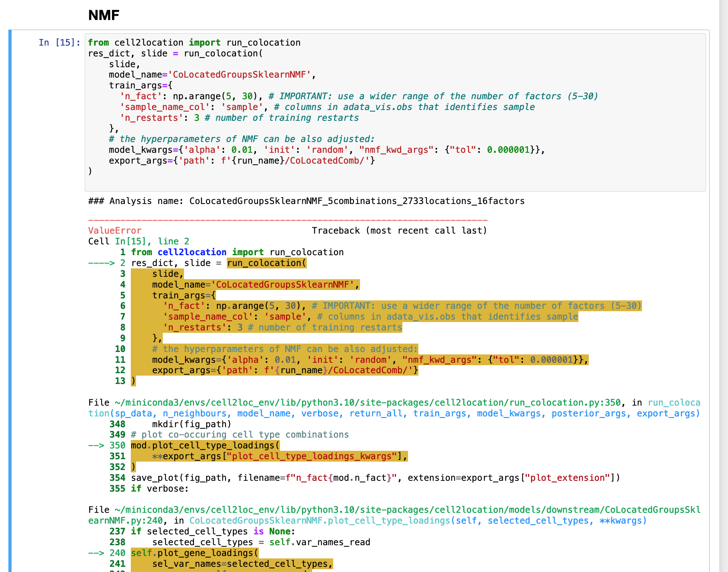Viewport: 728px width, 572px height.
Task: Click the cell2location link in the traceback
Action: point(192,252)
